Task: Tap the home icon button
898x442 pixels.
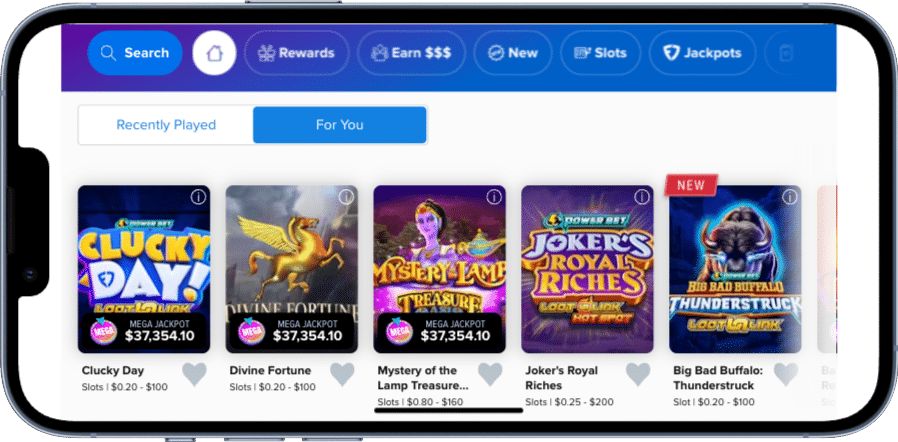Action: 214,53
